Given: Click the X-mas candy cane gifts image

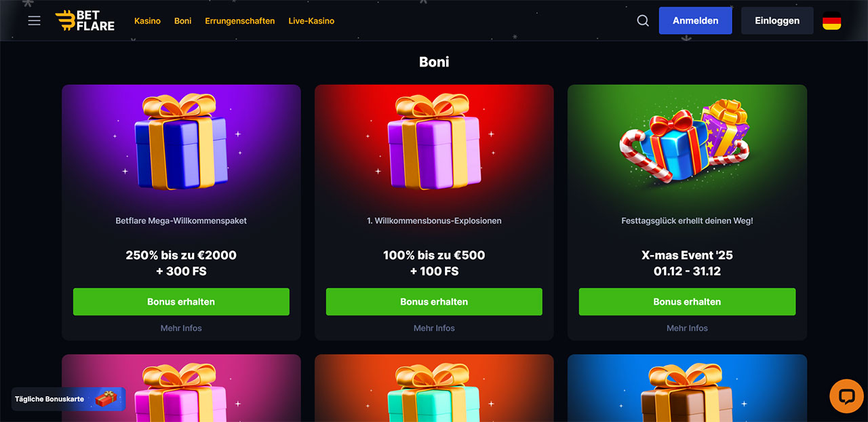Looking at the screenshot, I should 685,140.
